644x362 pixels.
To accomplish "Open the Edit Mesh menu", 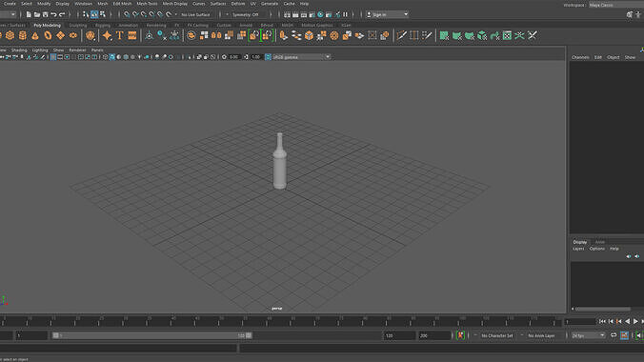I will pyautogui.click(x=122, y=4).
